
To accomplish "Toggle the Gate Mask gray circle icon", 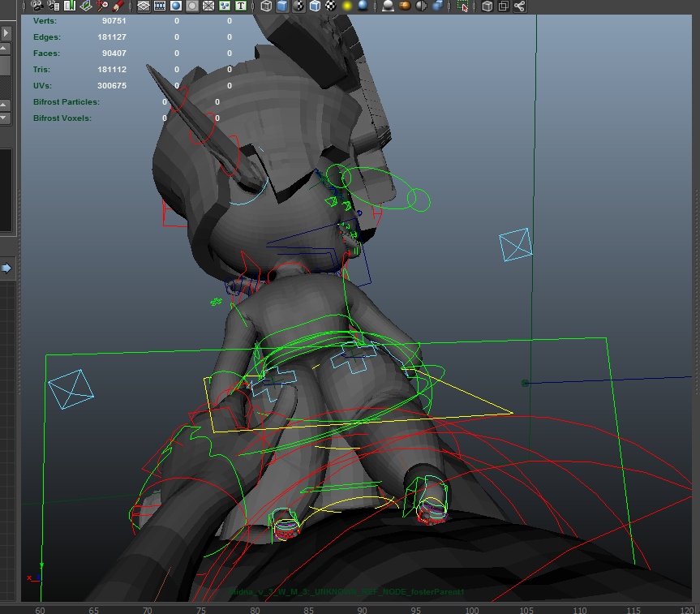I will coord(192,6).
